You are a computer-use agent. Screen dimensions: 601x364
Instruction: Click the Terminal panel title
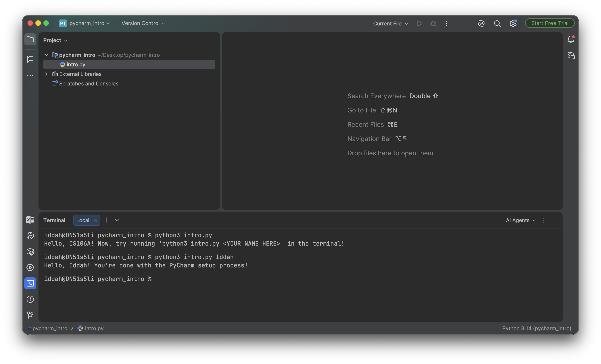coord(54,220)
